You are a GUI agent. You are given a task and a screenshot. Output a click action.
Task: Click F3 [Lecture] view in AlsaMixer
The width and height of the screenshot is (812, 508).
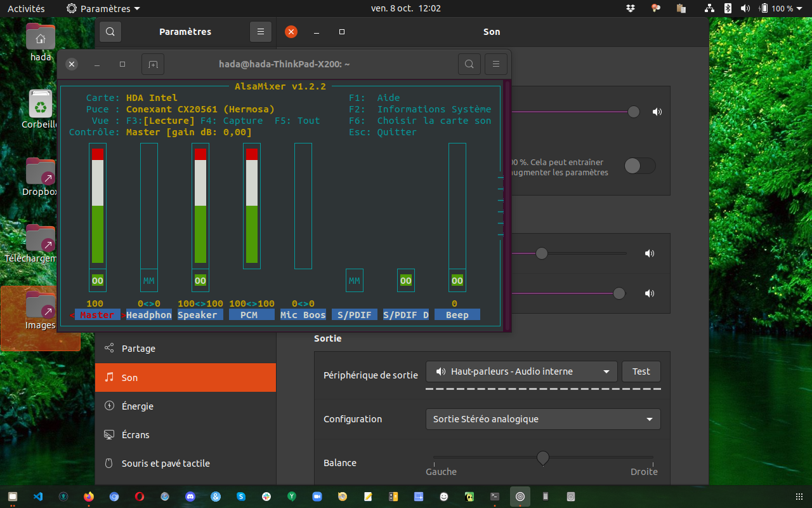[x=160, y=121]
